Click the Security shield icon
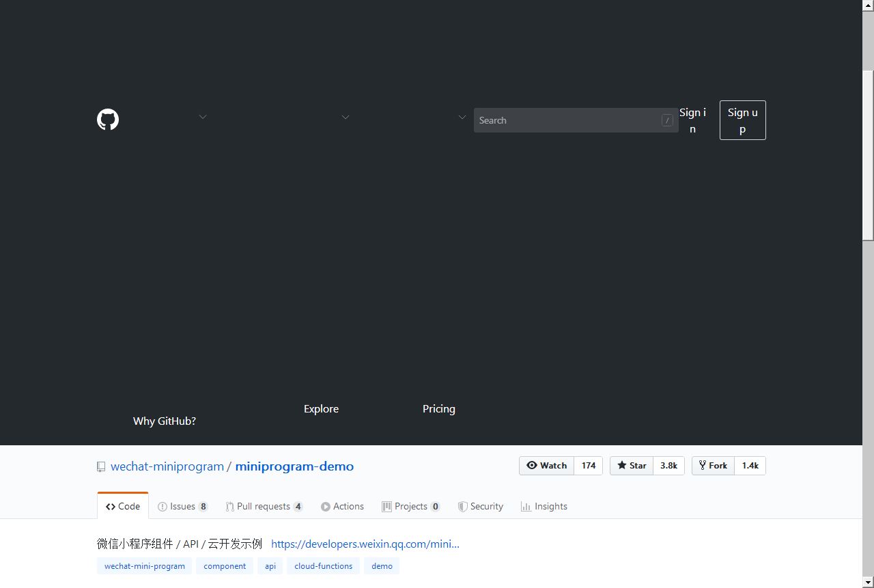 click(463, 507)
